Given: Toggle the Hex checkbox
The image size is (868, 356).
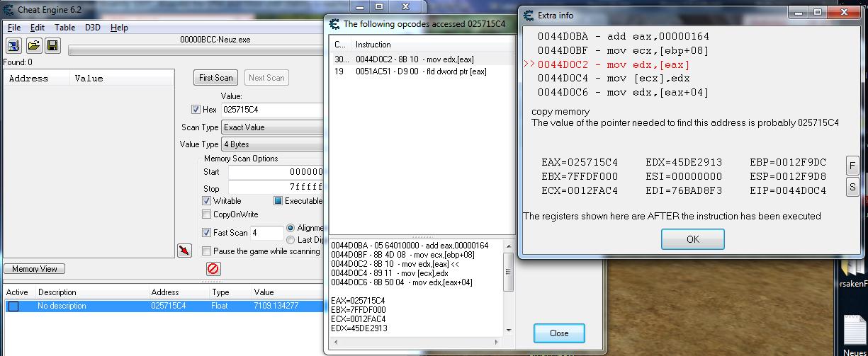Looking at the screenshot, I should pos(196,110).
